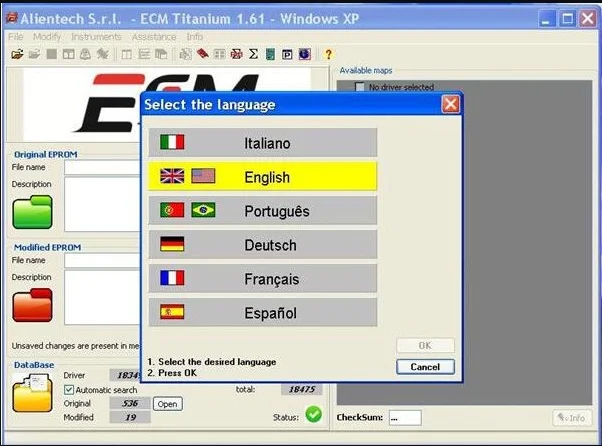Click the red chip toolbar icon
This screenshot has width=602, height=446.
coord(236,54)
